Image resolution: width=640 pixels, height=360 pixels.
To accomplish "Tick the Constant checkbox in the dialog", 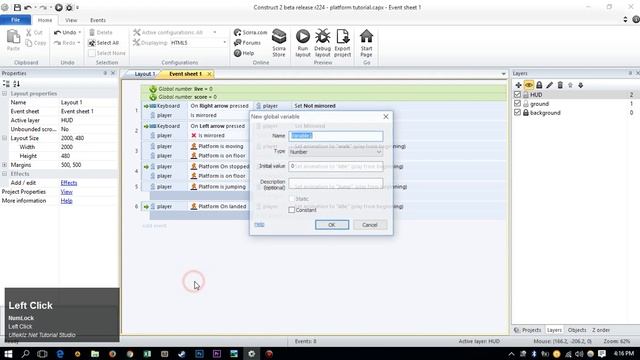I will click(291, 210).
